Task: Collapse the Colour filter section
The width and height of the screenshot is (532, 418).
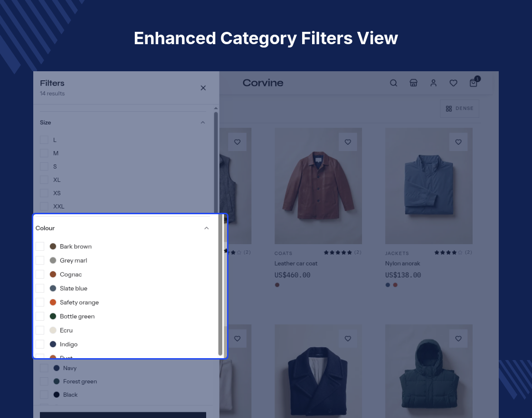Action: (x=206, y=228)
